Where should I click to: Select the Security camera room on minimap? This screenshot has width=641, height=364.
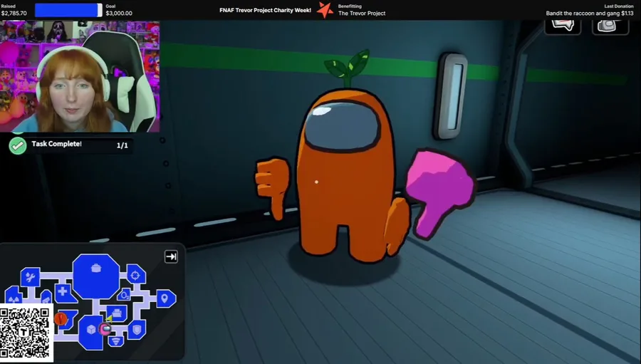pyautogui.click(x=46, y=297)
